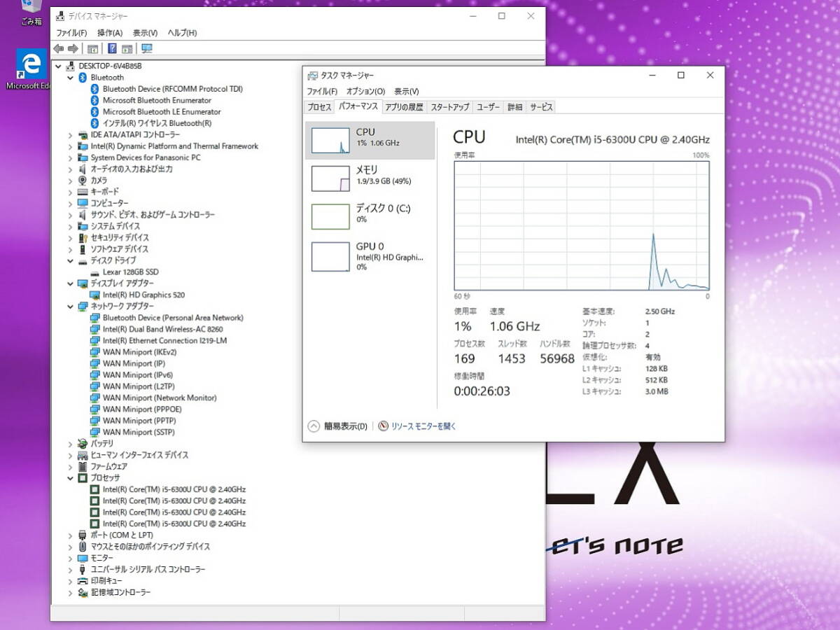Click the scan for hardware changes monitor icon
840x630 pixels.
pyautogui.click(x=147, y=48)
